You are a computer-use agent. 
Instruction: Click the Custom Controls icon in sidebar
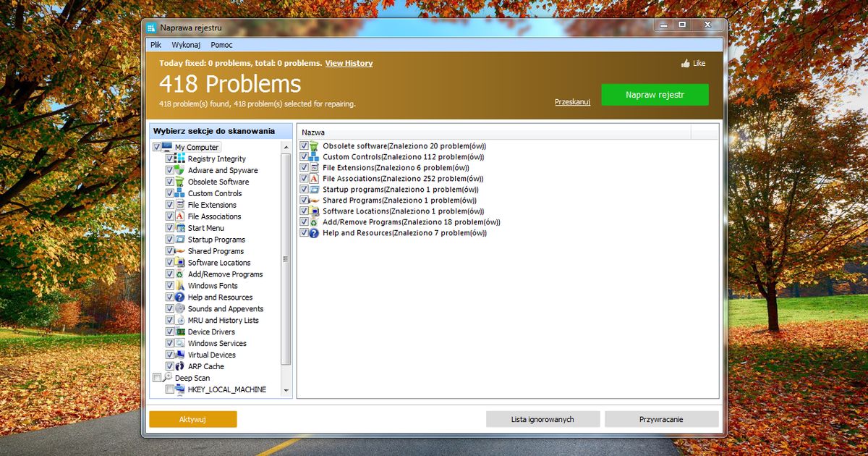click(x=181, y=193)
